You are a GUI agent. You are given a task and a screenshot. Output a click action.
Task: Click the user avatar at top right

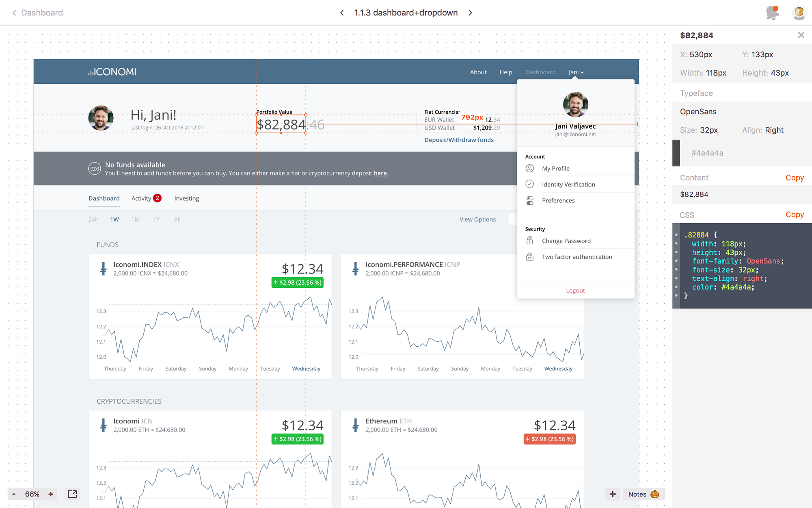pyautogui.click(x=799, y=13)
